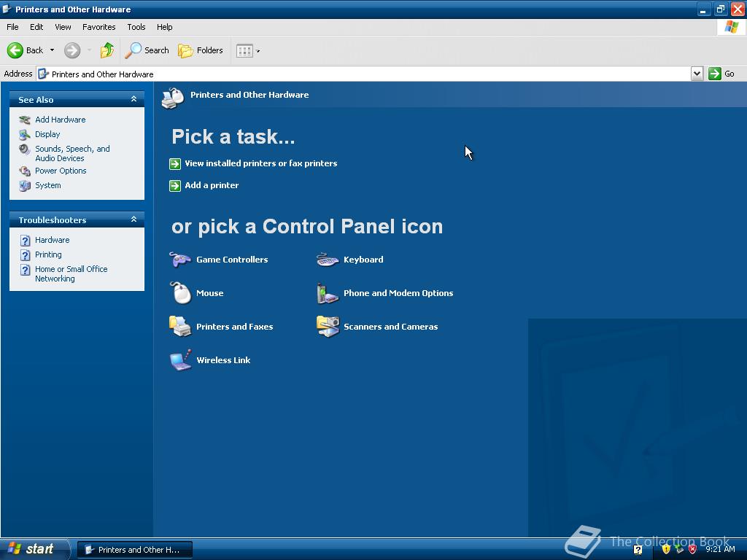
Task: Click the Up folder icon in toolbar
Action: pos(107,50)
